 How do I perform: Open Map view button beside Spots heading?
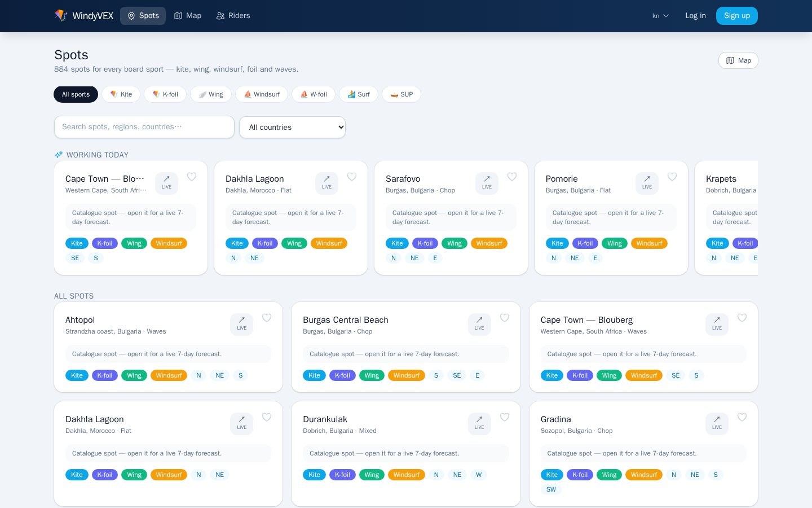pyautogui.click(x=738, y=60)
